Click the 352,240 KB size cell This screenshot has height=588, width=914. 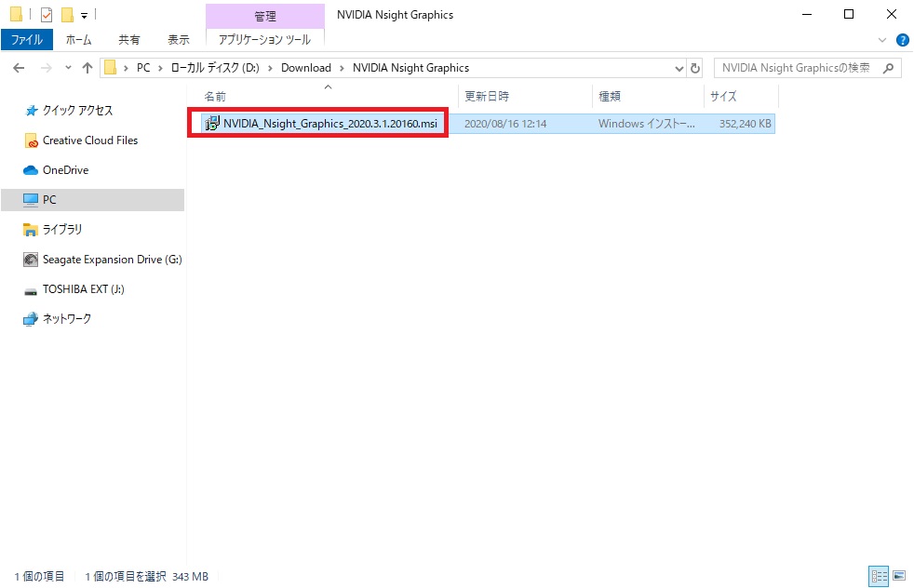click(745, 124)
